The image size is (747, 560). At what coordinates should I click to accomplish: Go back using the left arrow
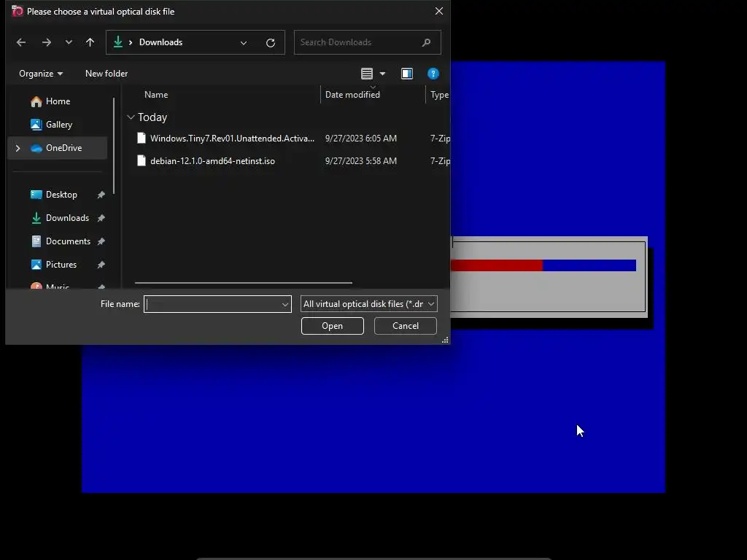point(21,42)
